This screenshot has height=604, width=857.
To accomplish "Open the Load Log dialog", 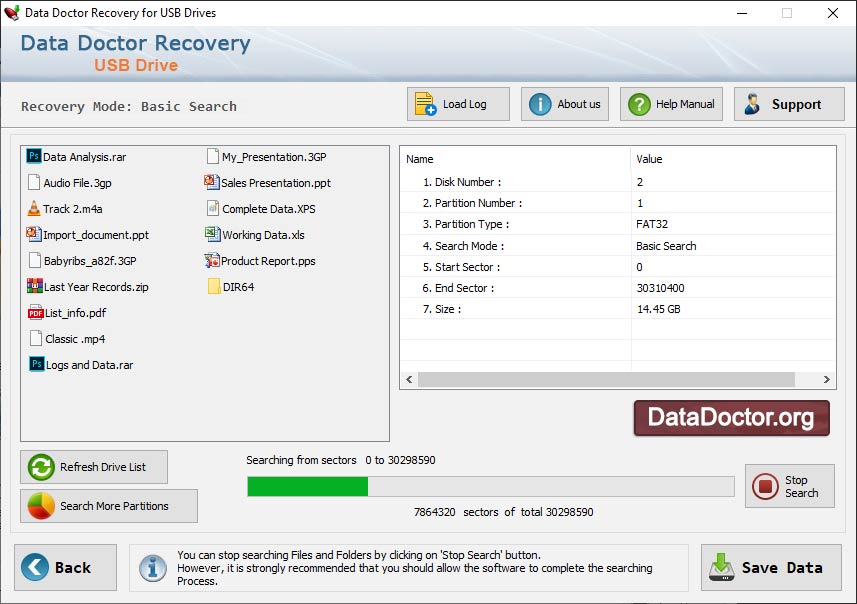I will [457, 103].
